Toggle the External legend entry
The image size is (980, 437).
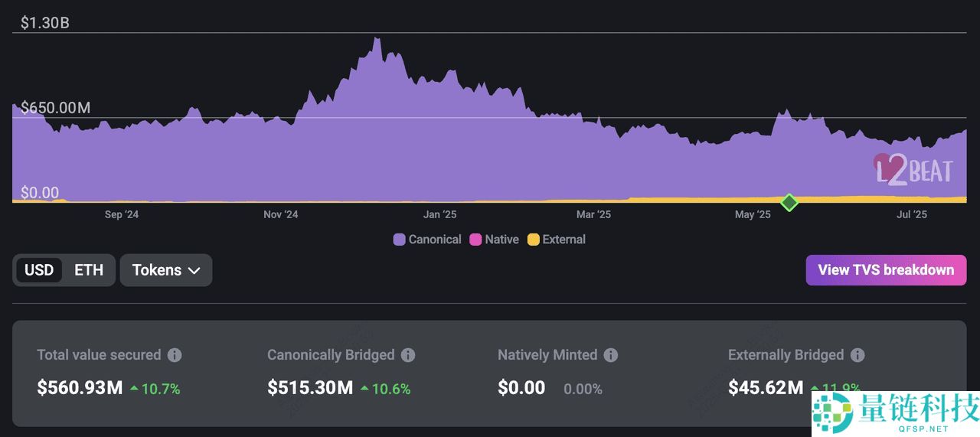coord(557,240)
